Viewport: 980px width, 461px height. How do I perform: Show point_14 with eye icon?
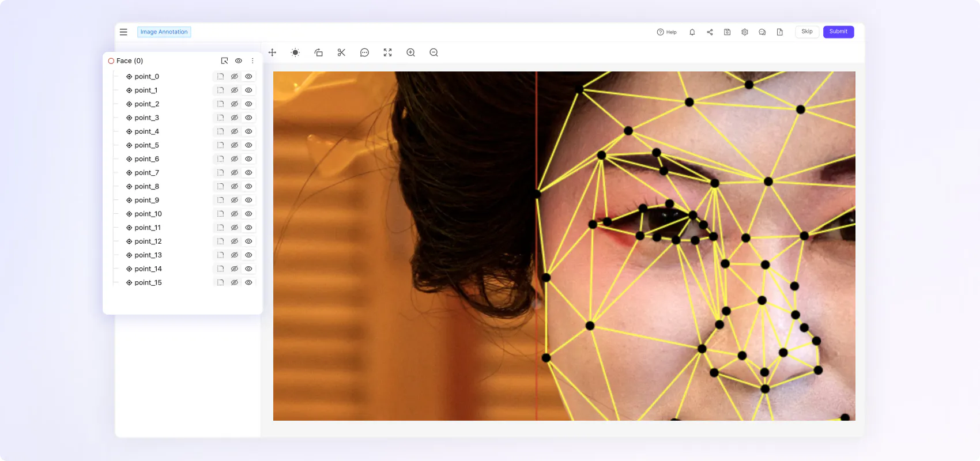pyautogui.click(x=248, y=269)
